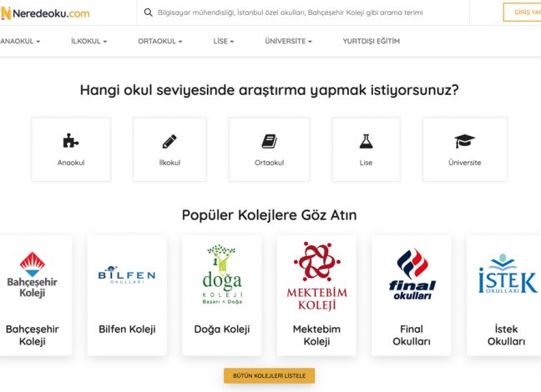This screenshot has width=541, height=392.
Task: Click the GİRİŞ YAP button
Action: point(522,13)
